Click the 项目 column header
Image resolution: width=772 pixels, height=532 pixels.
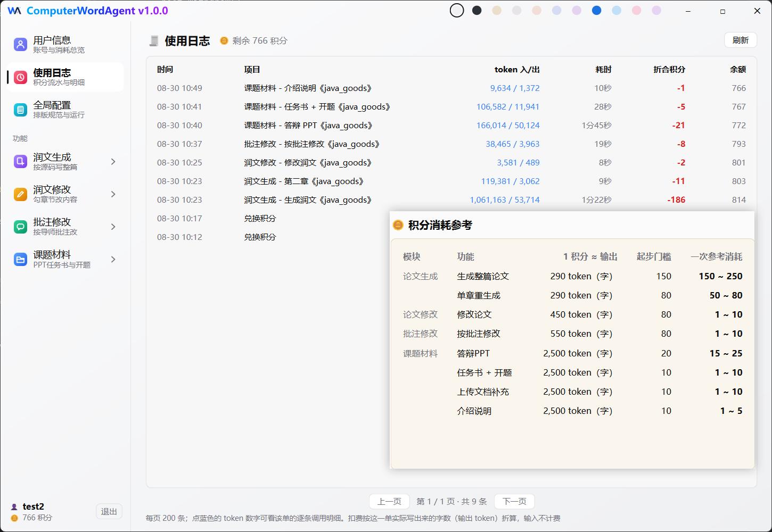pos(252,70)
